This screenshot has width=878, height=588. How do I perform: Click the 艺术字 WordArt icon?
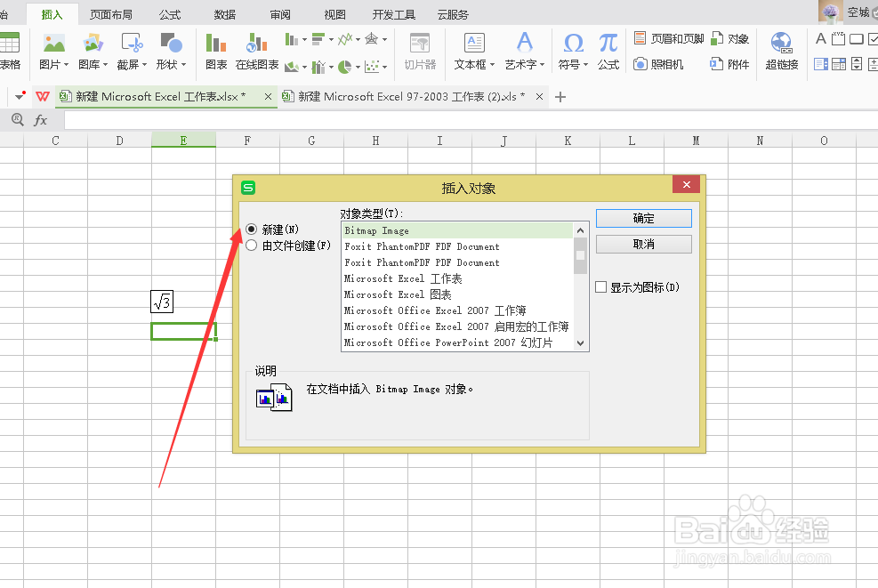524,43
